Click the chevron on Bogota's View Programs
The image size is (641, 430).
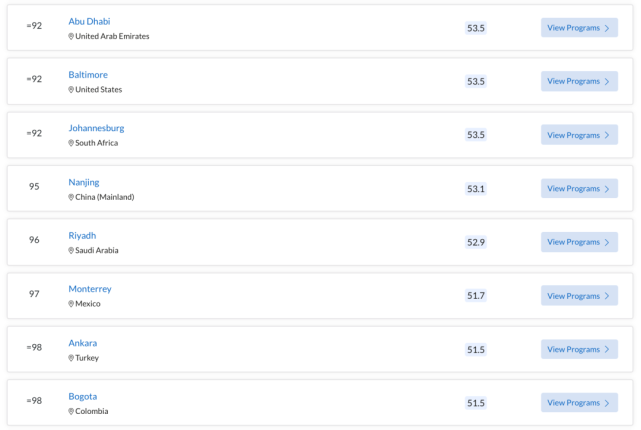(x=607, y=403)
